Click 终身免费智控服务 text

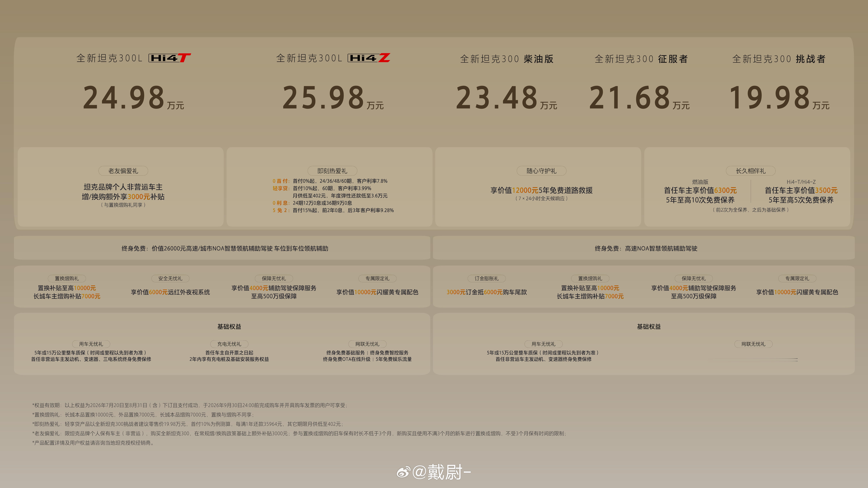(389, 353)
